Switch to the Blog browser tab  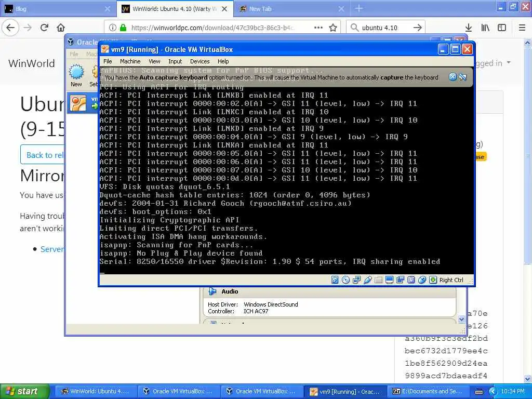pyautogui.click(x=54, y=9)
